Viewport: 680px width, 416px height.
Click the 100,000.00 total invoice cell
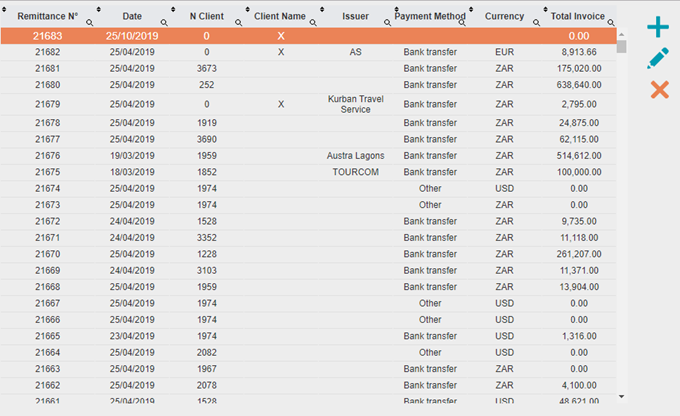(579, 172)
